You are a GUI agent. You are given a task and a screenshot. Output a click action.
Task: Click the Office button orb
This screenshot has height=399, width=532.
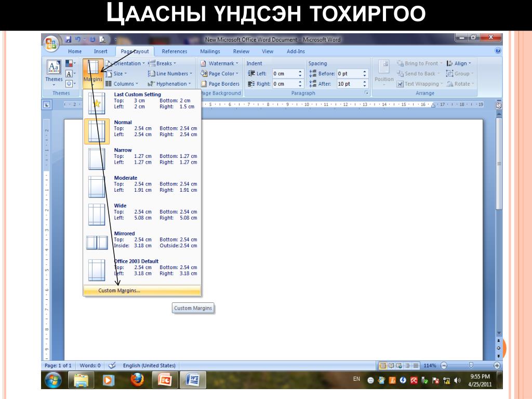(x=51, y=44)
